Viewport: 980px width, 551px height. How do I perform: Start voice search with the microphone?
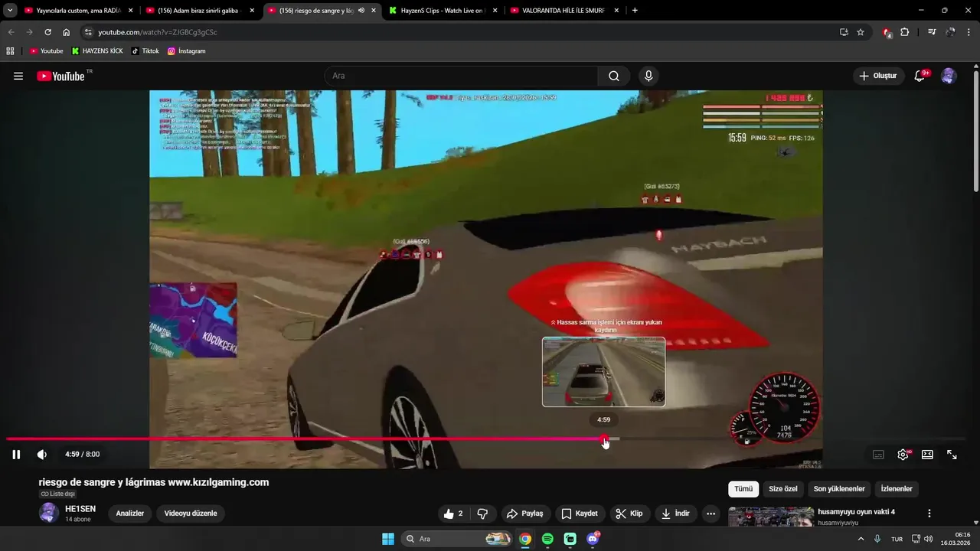pos(648,76)
